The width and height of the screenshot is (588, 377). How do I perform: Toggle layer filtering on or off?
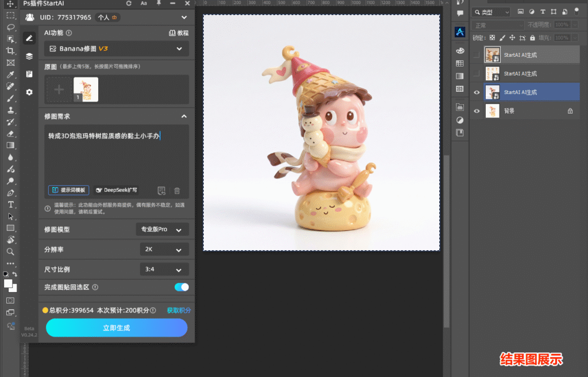[577, 11]
